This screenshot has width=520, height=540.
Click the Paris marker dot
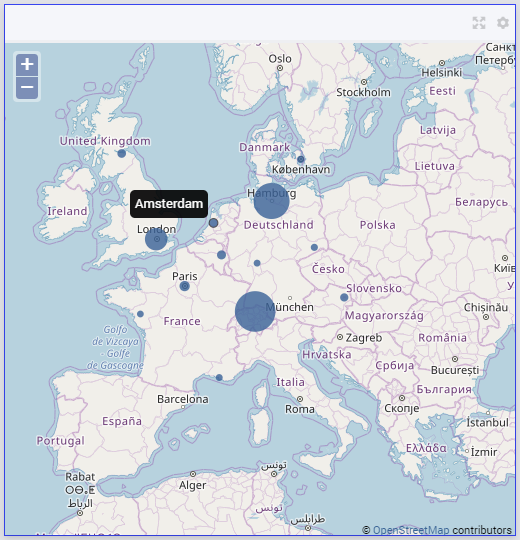pos(185,286)
